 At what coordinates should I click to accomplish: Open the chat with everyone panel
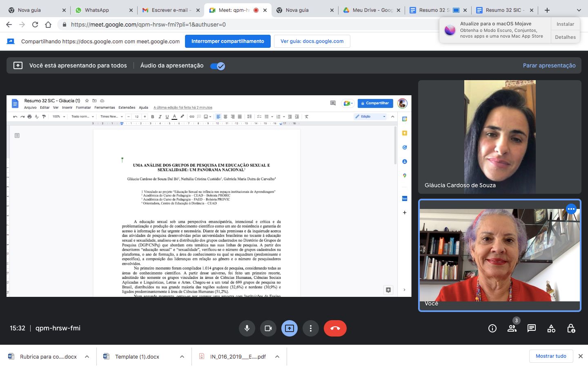(531, 328)
